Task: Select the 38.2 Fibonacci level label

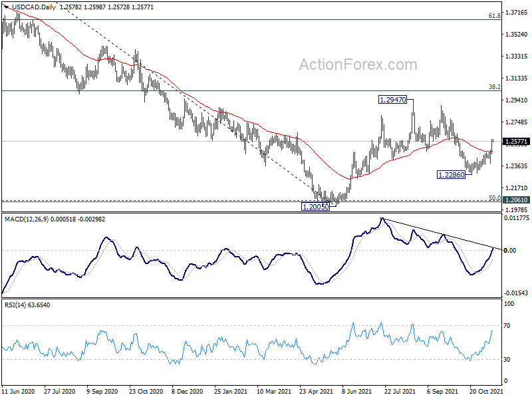Action: pos(494,86)
